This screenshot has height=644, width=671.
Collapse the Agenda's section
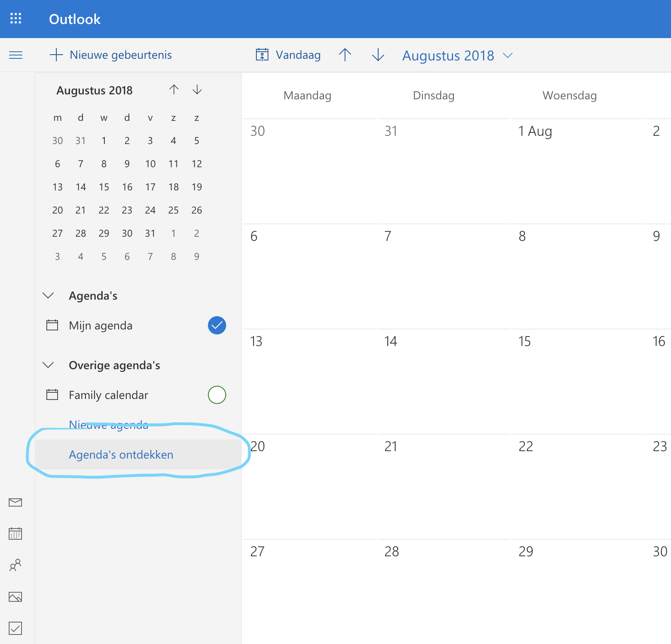pos(48,296)
